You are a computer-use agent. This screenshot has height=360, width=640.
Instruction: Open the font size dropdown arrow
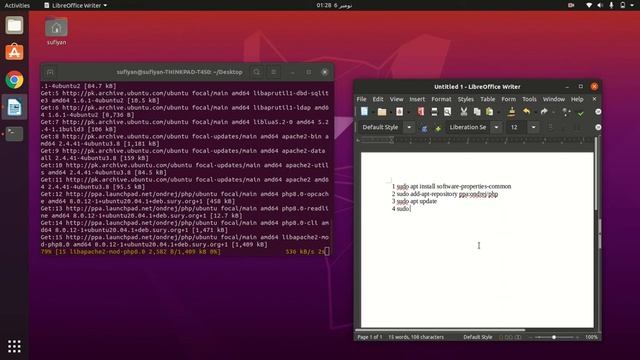pos(533,127)
